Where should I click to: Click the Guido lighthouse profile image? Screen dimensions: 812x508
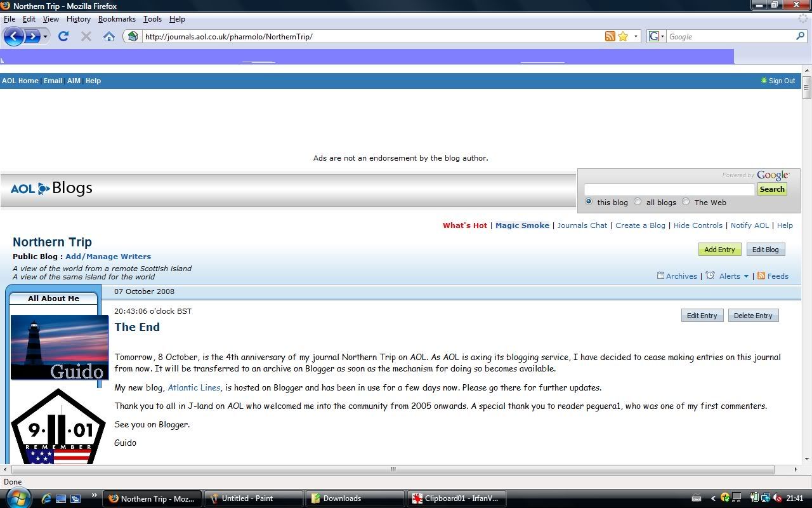[x=60, y=347]
